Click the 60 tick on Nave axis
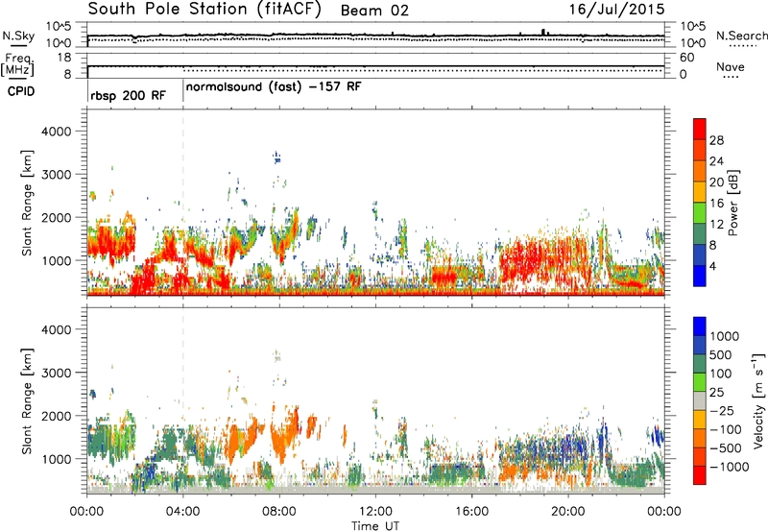Image resolution: width=768 pixels, height=532 pixels. (686, 58)
